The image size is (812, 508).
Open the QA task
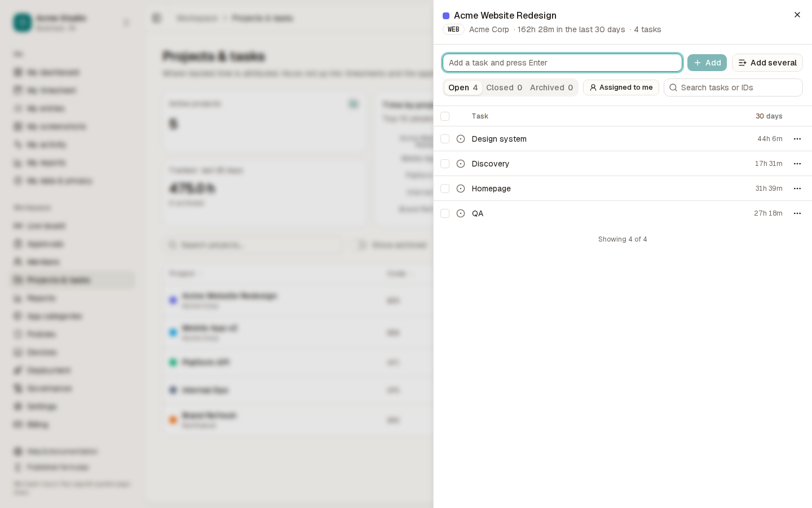click(478, 213)
